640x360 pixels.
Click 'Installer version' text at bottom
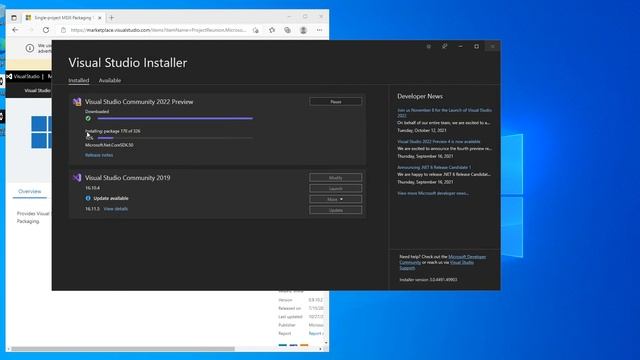pos(428,280)
